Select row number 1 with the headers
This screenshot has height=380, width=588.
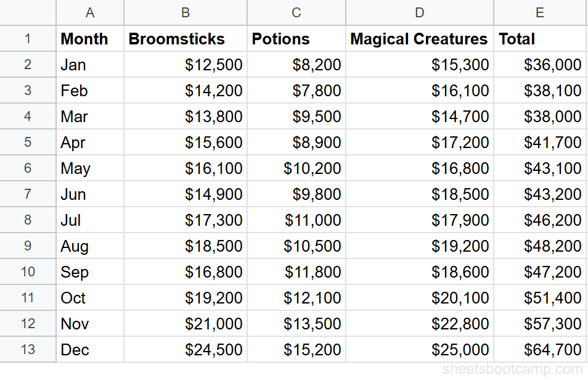click(x=28, y=38)
